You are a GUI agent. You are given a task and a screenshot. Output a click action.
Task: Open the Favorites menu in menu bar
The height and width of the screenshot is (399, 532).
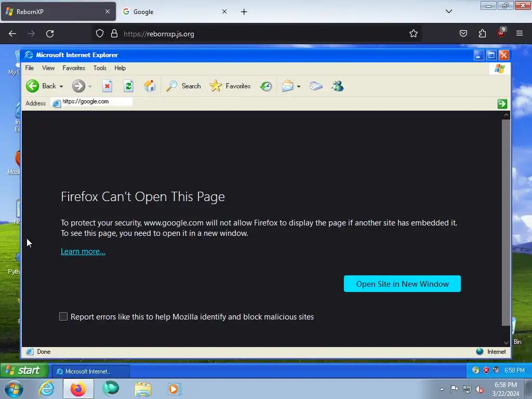(74, 68)
